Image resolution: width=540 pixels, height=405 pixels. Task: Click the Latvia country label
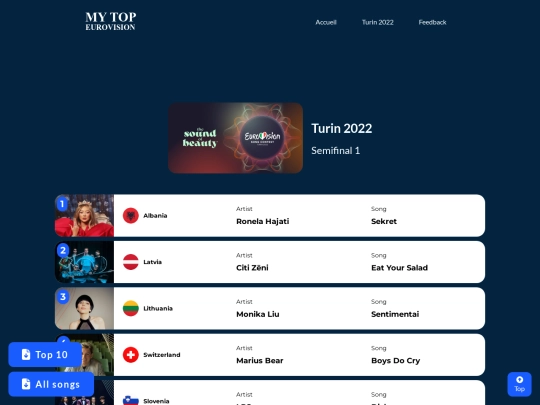(x=152, y=262)
